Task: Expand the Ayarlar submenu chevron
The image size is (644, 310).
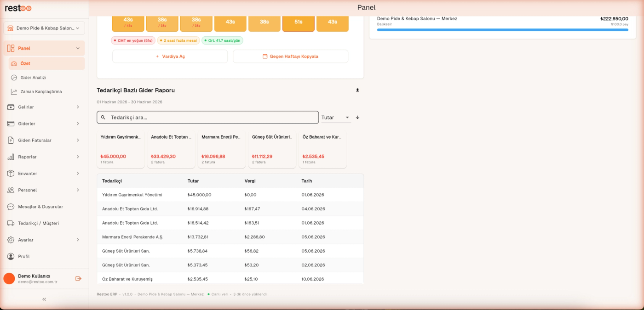Action: pyautogui.click(x=78, y=240)
